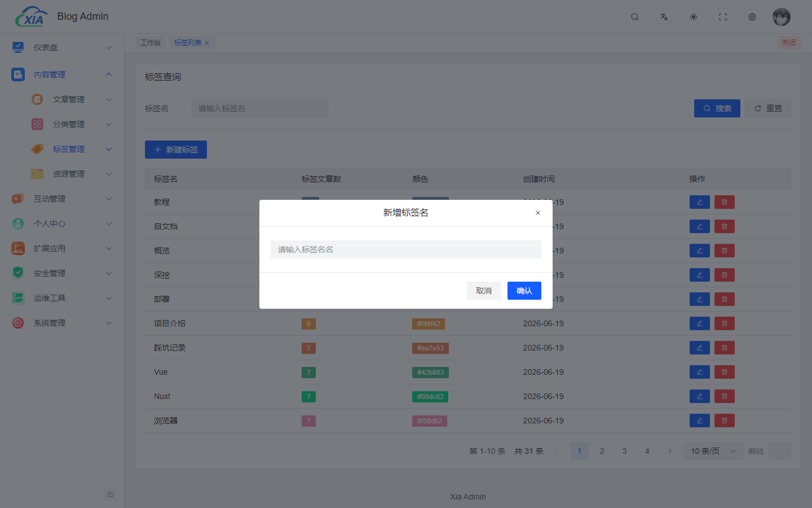Delete the 教程 tag row
This screenshot has width=812, height=508.
[x=724, y=202]
